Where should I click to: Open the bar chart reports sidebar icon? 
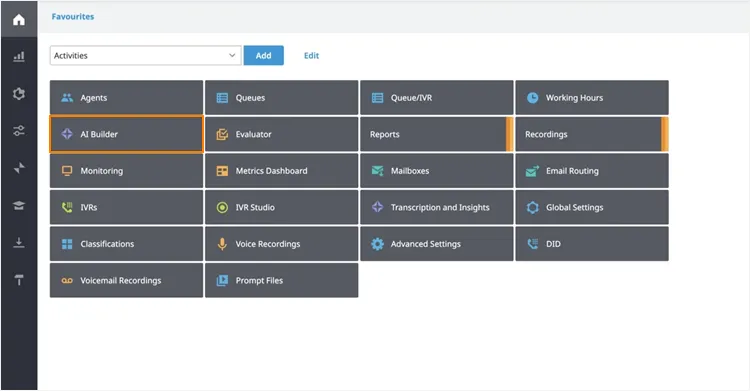[x=19, y=56]
